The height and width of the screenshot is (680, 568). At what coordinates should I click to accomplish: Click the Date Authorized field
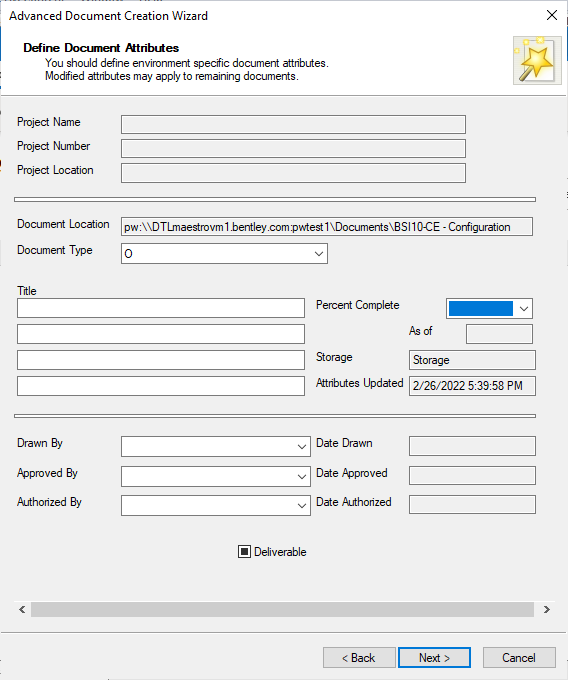point(472,505)
